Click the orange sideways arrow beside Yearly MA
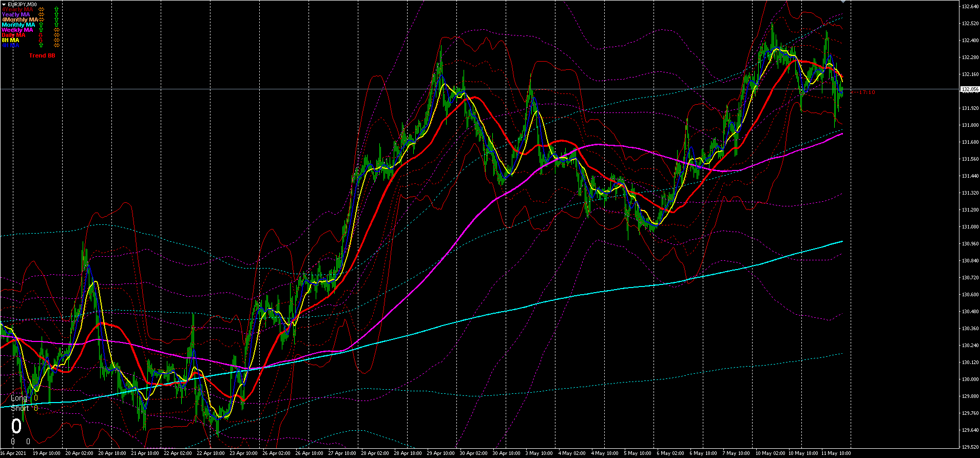The width and height of the screenshot is (980, 458). [42, 14]
